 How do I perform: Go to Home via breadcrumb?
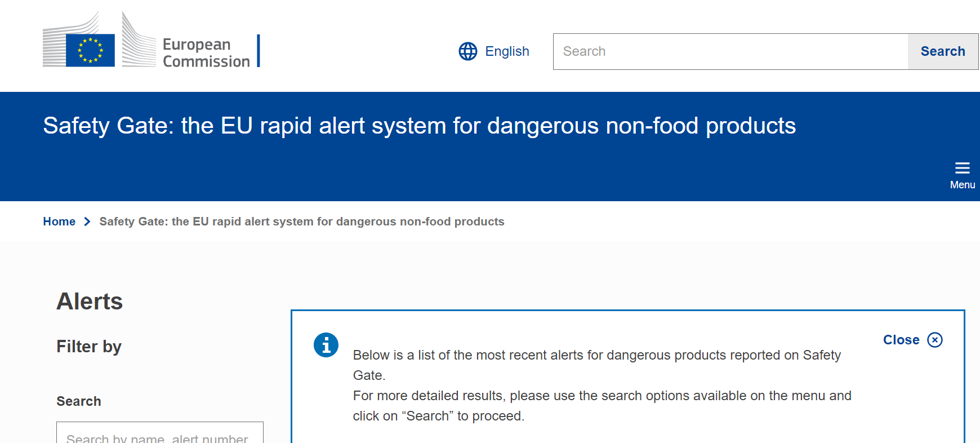click(59, 221)
